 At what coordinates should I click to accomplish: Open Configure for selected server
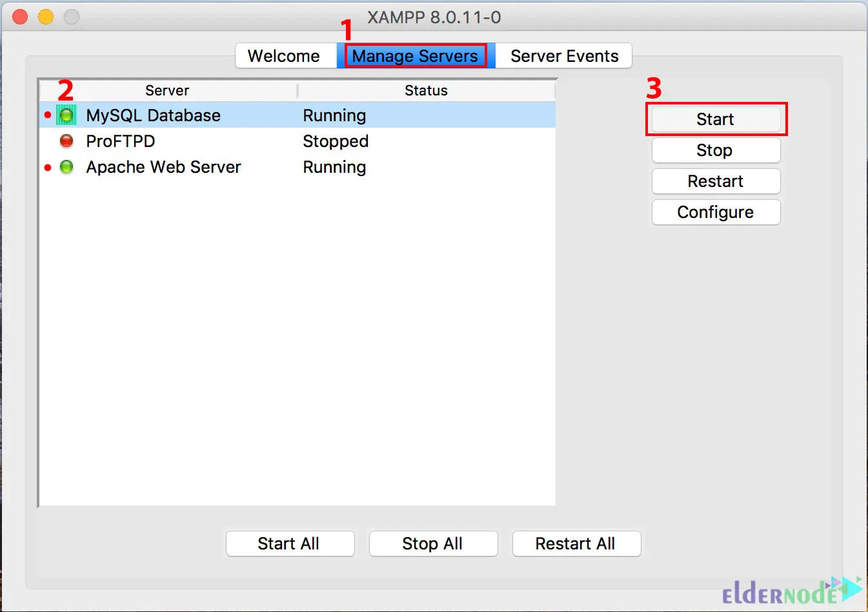716,212
